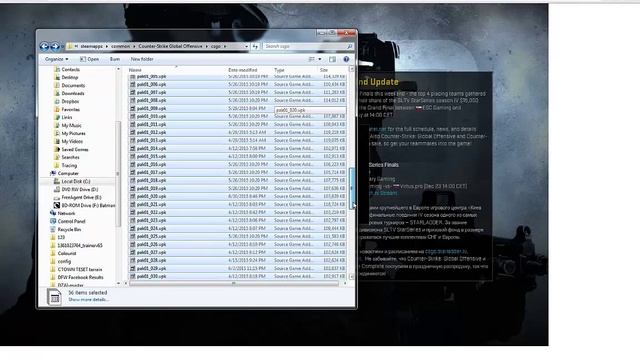
Task: Click the navigation pane vertical scrollbar
Action: coord(118,174)
